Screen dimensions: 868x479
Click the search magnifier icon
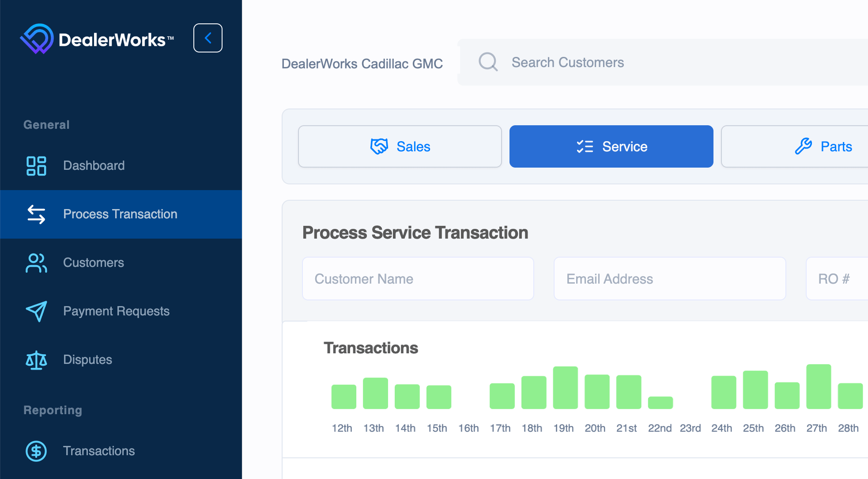tap(488, 62)
